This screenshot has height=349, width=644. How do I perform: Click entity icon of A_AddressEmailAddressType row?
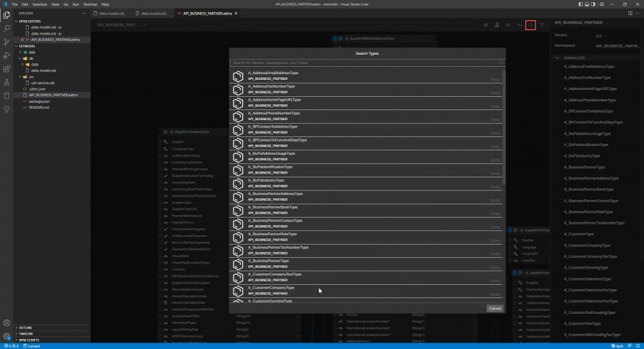click(x=238, y=76)
